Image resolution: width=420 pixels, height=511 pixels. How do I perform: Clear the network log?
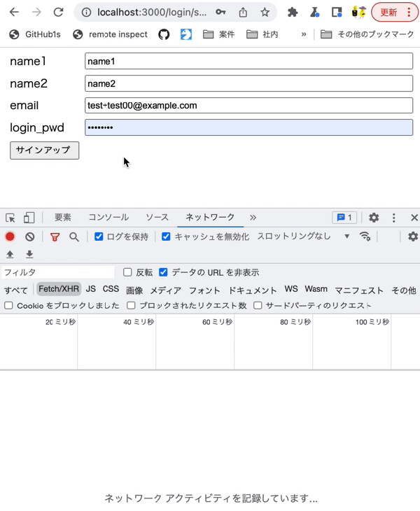pyautogui.click(x=30, y=237)
